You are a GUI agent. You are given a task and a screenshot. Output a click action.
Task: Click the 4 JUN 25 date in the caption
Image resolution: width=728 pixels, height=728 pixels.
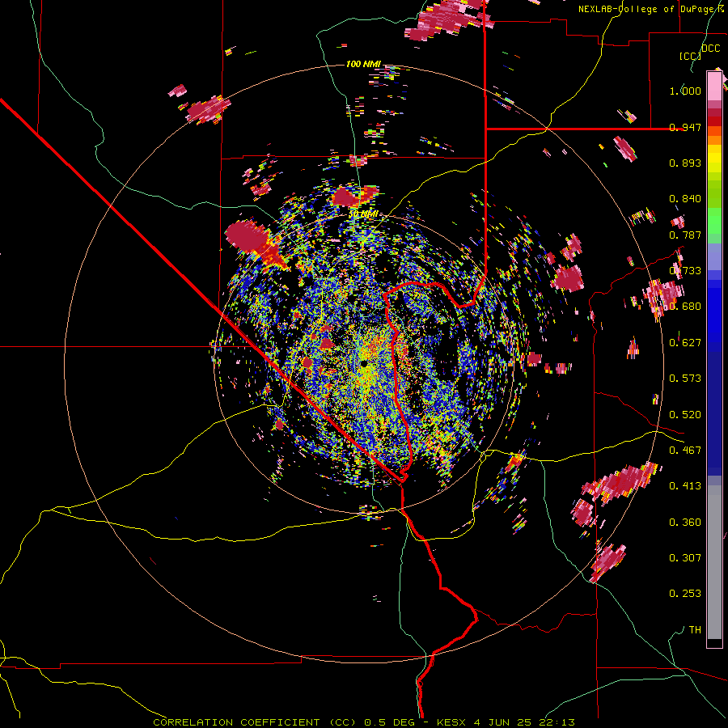[x=504, y=722]
